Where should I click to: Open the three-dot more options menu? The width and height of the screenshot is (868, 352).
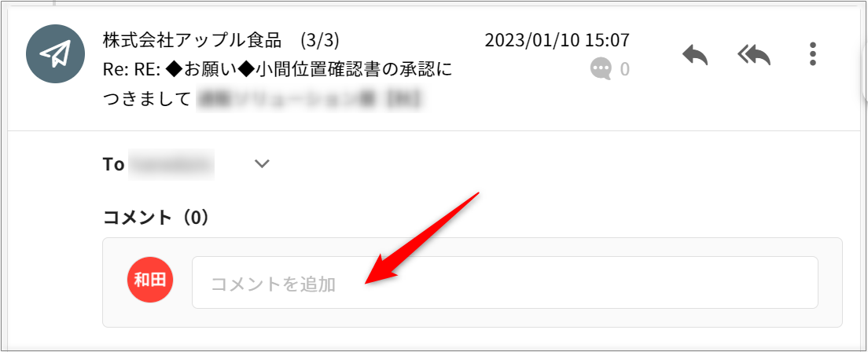[x=813, y=54]
